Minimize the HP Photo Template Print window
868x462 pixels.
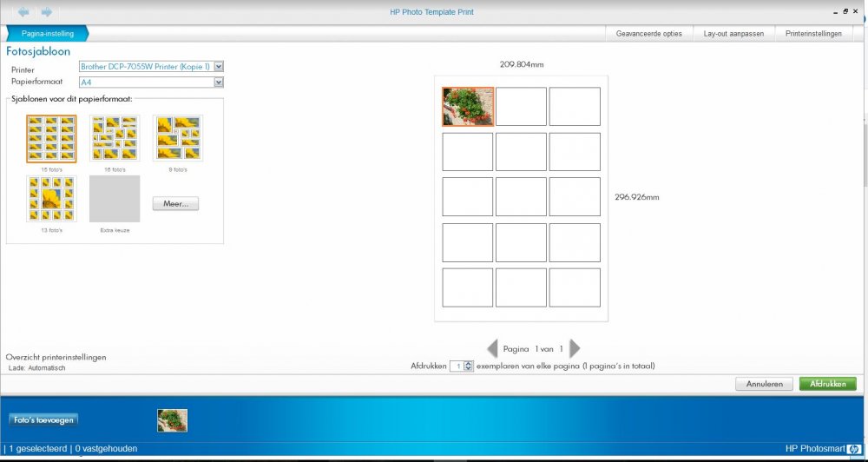(x=835, y=11)
